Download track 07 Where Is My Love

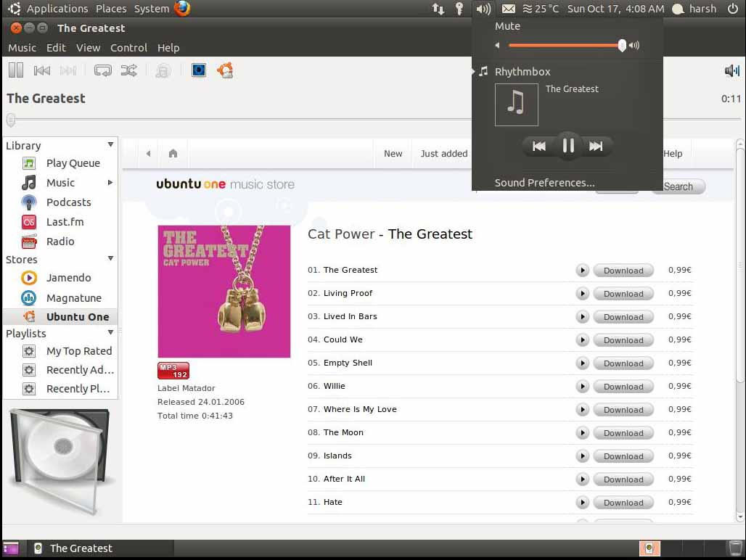623,410
